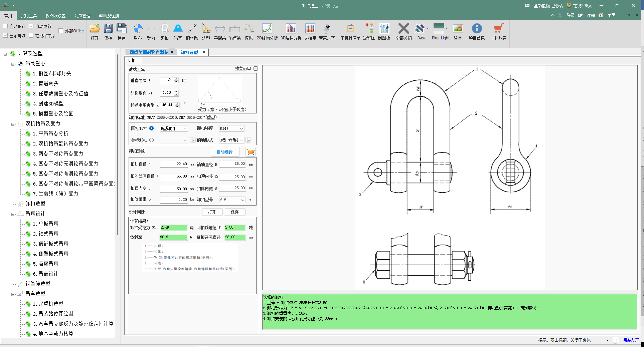Open the 背景 background setting icon
The width and height of the screenshot is (644, 347).
click(458, 32)
